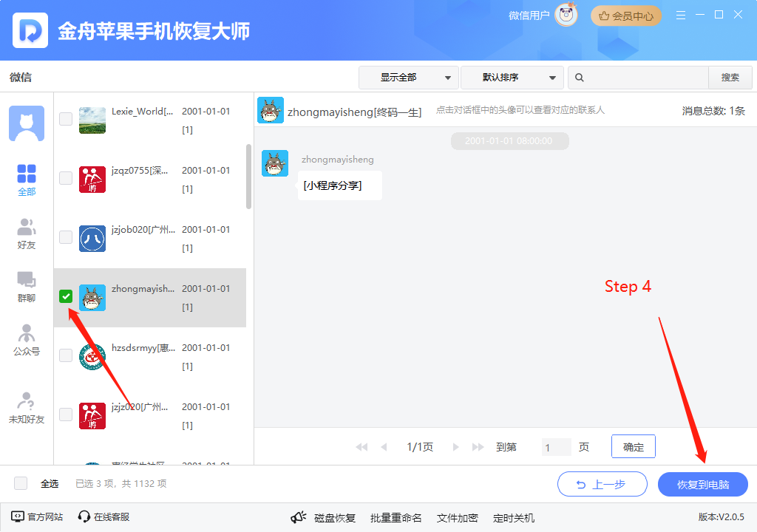Click the [小程序分享] message bubble
This screenshot has height=532, width=757.
point(340,185)
